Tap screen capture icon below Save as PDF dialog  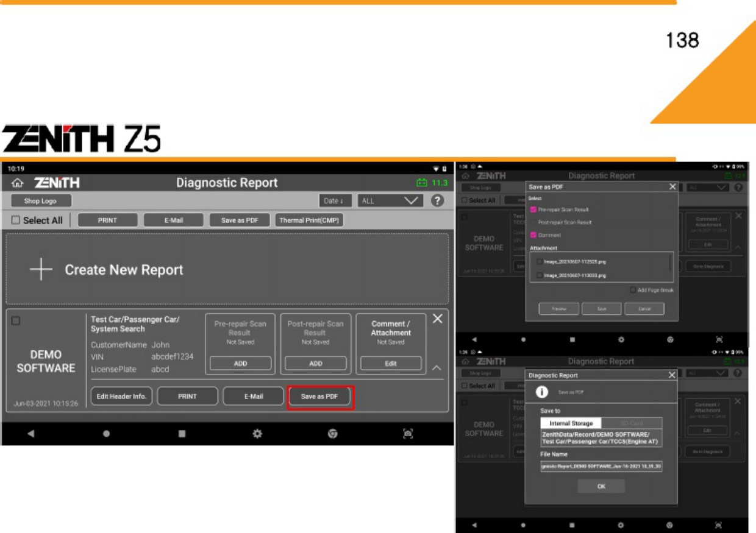(x=718, y=339)
